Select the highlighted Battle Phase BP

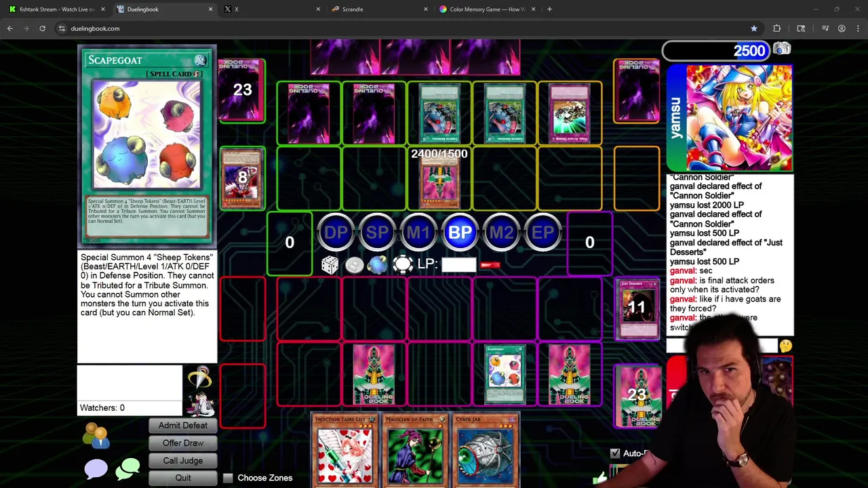[460, 232]
